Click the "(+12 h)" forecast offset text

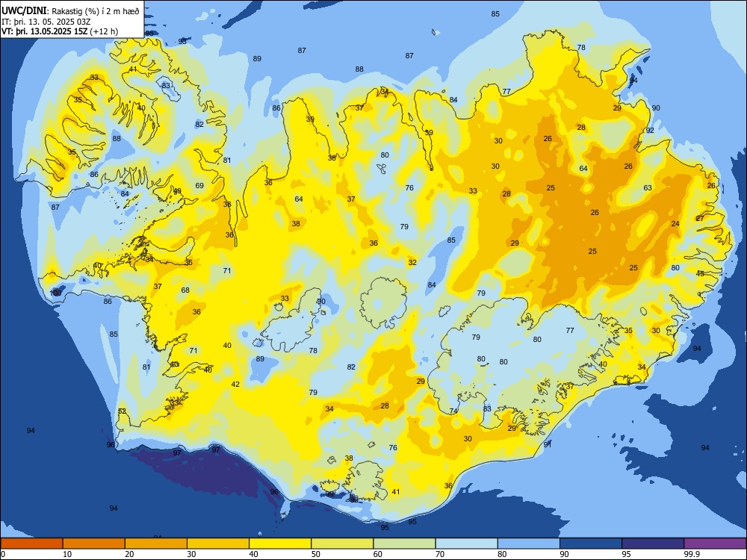(104, 31)
